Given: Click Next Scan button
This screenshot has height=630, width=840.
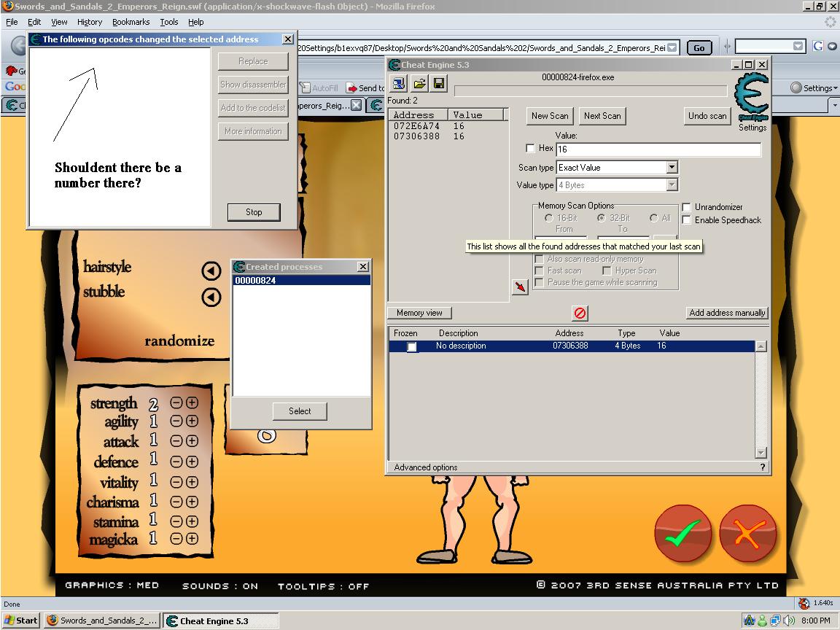Looking at the screenshot, I should (x=602, y=116).
